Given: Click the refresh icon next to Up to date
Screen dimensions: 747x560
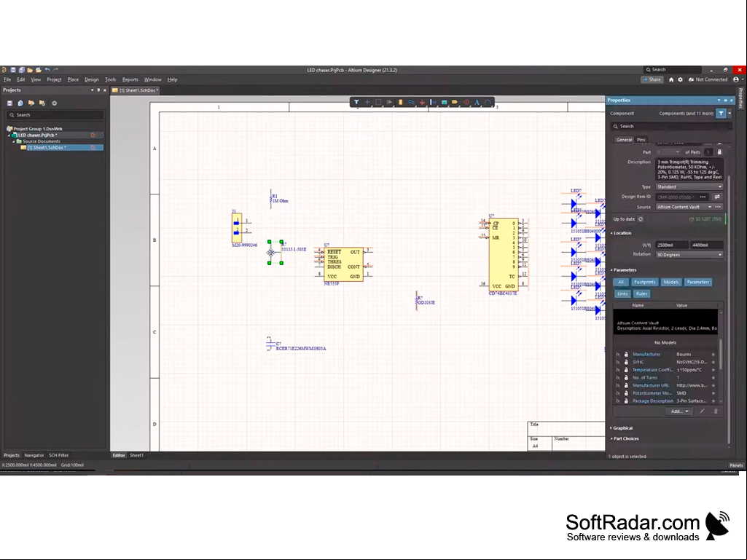Looking at the screenshot, I should click(641, 219).
